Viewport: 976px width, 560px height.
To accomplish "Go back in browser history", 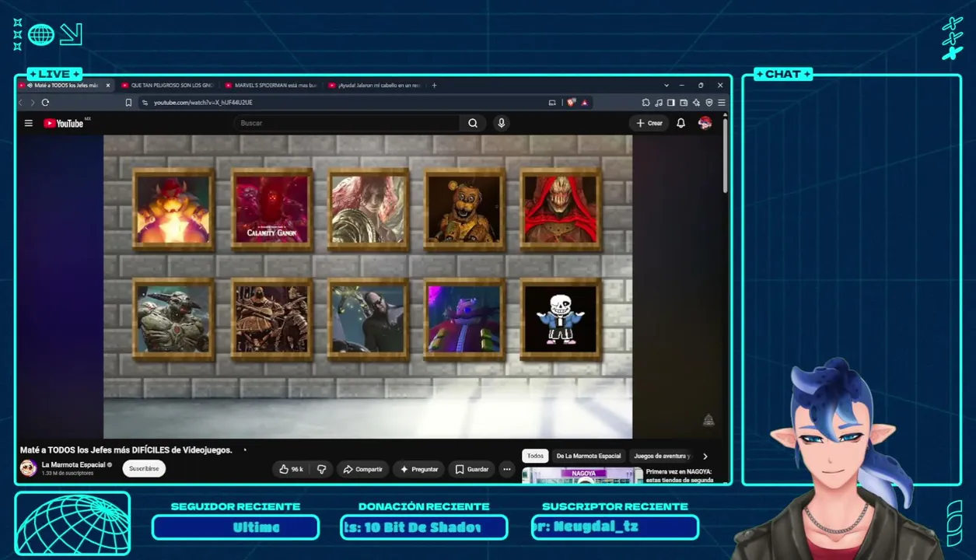I will (x=21, y=103).
